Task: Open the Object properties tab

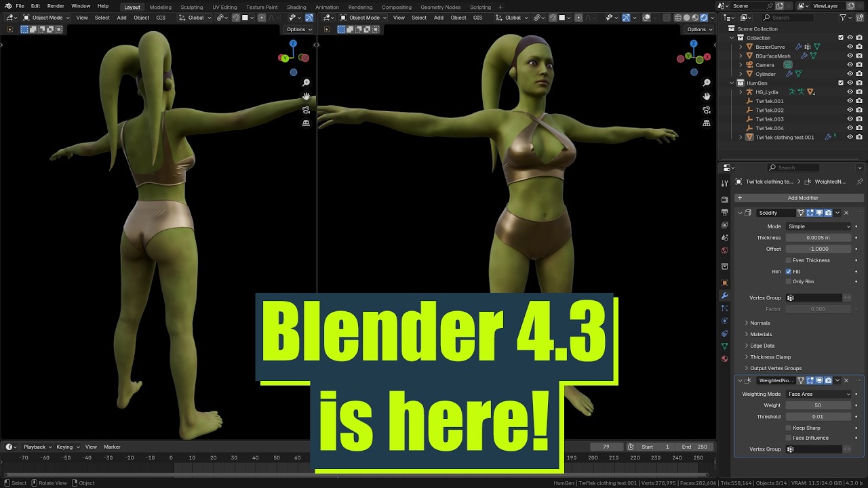Action: [x=724, y=283]
